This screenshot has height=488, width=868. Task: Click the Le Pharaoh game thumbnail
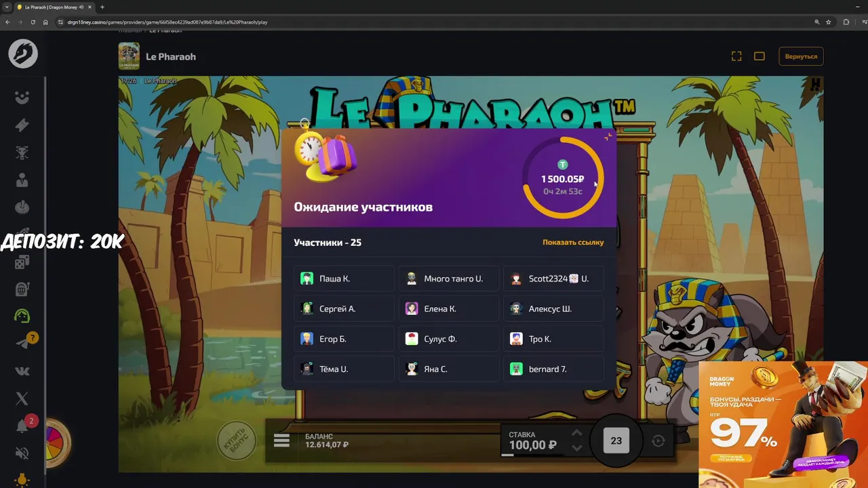(129, 56)
